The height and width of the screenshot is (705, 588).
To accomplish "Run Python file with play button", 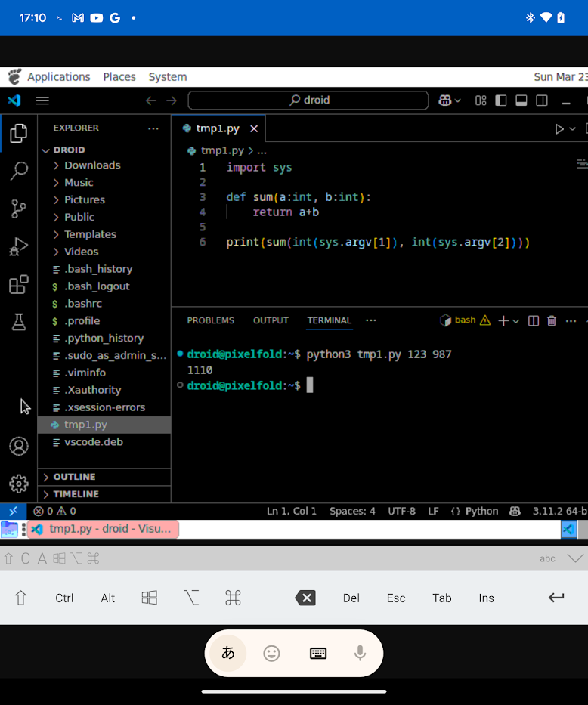I will [559, 129].
